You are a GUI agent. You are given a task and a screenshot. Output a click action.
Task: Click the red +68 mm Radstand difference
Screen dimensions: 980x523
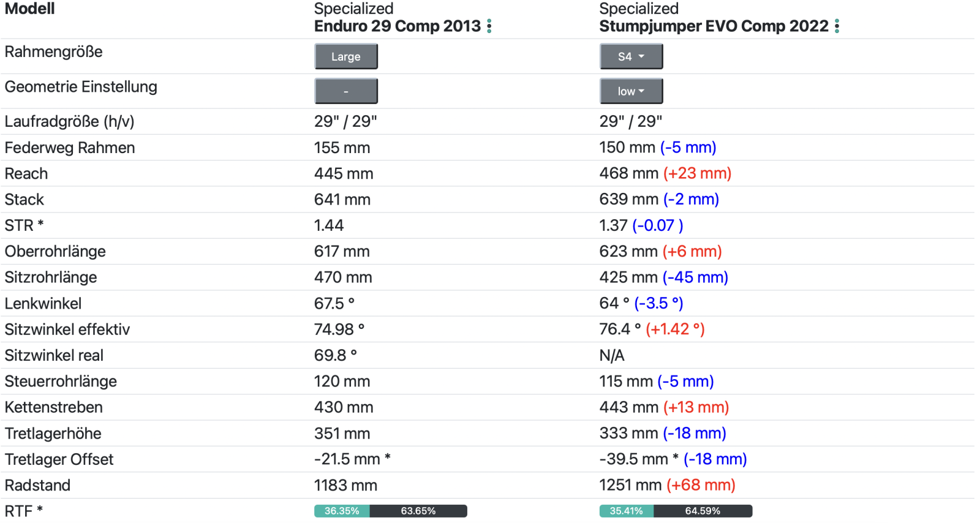coord(701,485)
